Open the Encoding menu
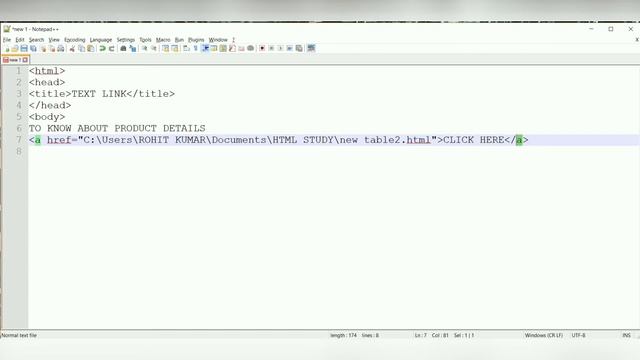 (x=75, y=40)
